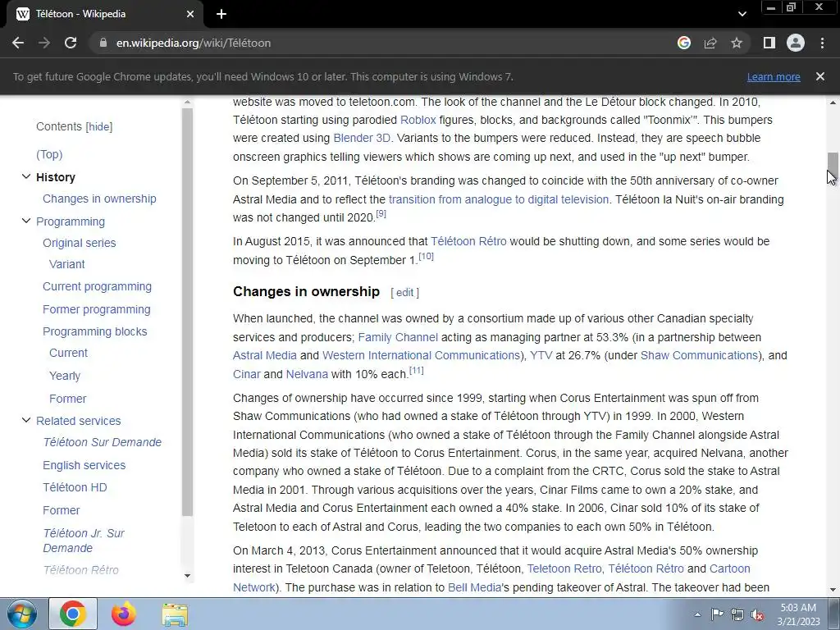This screenshot has height=630, width=840.
Task: Click the Google icon in address bar
Action: 684,43
